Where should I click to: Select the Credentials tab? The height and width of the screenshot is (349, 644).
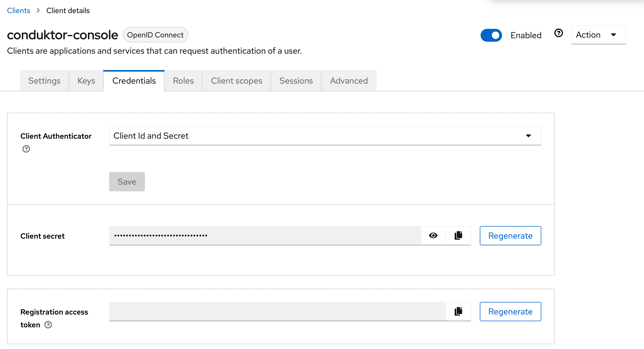(x=134, y=81)
